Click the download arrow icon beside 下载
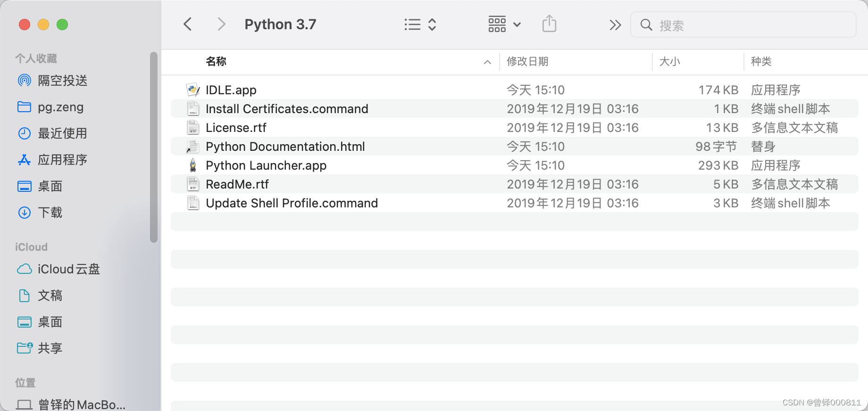Screen dimensions: 868x411 coord(25,213)
